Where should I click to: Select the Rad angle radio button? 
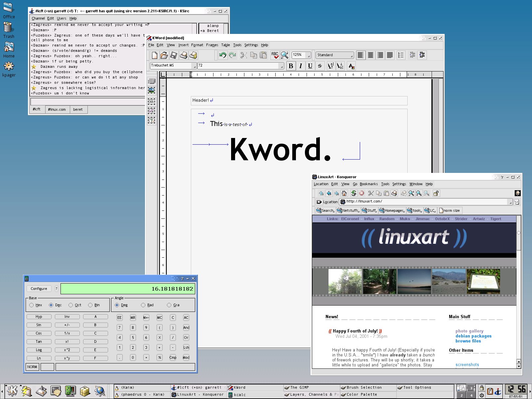coord(143,305)
